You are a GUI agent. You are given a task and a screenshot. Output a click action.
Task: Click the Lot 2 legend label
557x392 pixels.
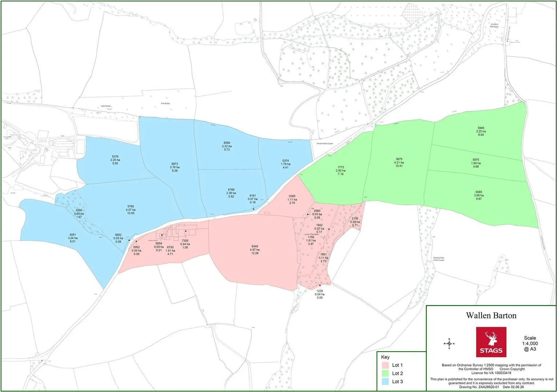[x=397, y=373]
